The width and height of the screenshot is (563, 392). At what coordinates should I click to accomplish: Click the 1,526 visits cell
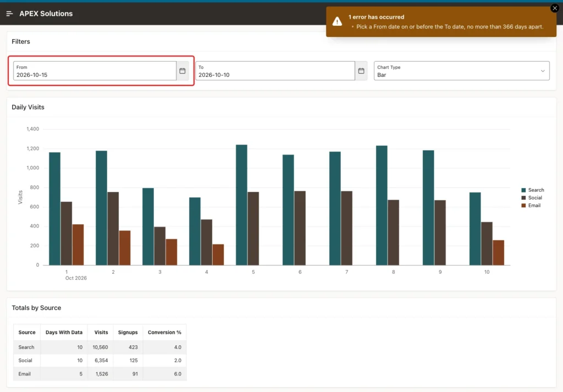tap(101, 374)
